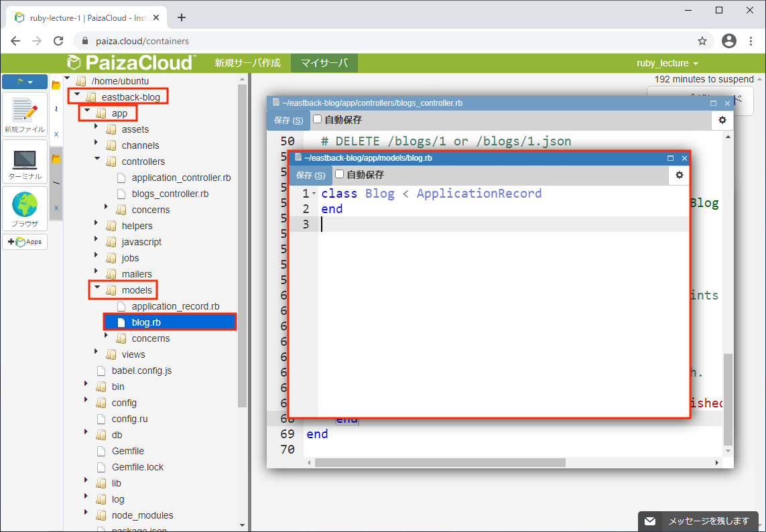The width and height of the screenshot is (766, 532).
Task: Open settings gear in blog.rb editor
Action: click(x=679, y=175)
